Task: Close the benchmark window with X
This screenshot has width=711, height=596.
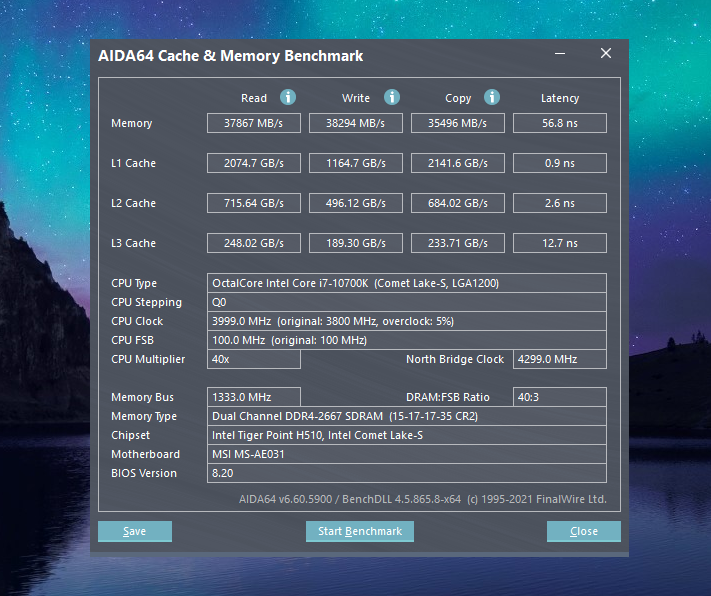Action: click(x=606, y=54)
